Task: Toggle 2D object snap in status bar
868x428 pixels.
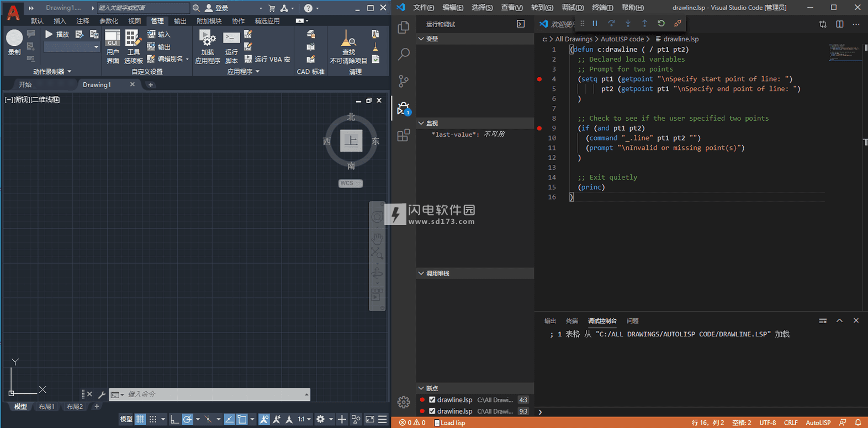Action: [x=242, y=419]
